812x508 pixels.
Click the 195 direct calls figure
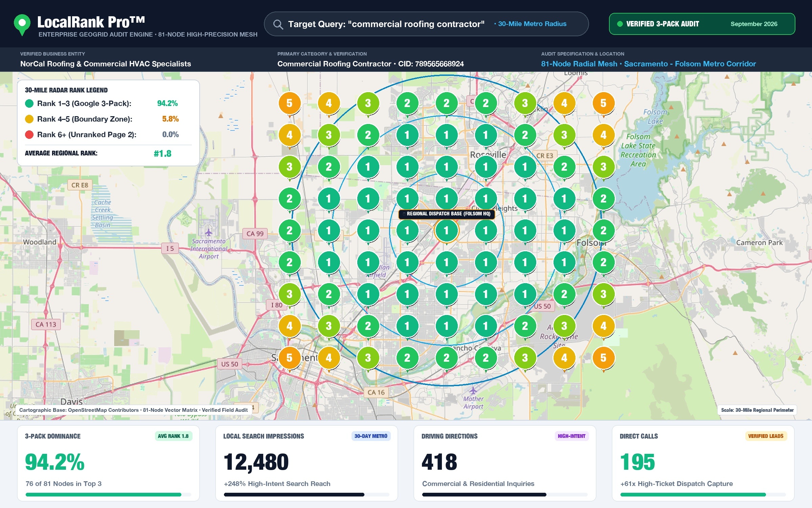[x=637, y=462]
